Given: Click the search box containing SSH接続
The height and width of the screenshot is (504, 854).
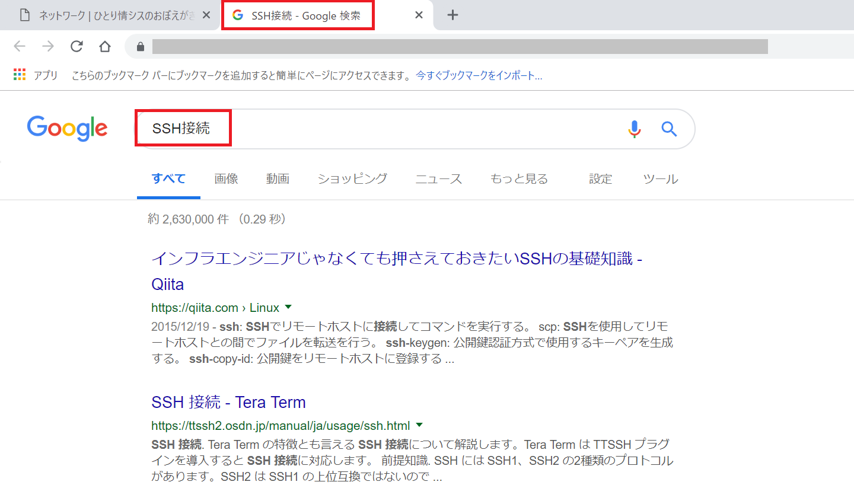Looking at the screenshot, I should click(380, 129).
